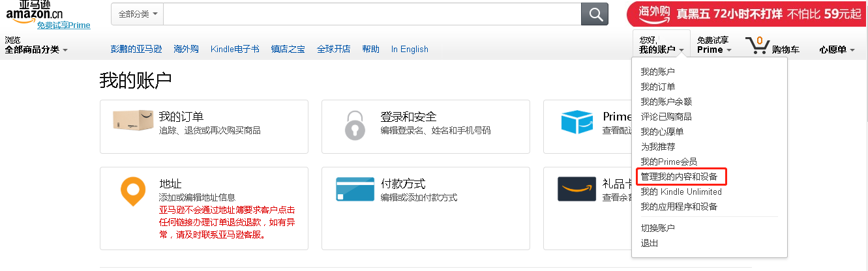Select 退出 to sign out
This screenshot has height=271, width=868.
[x=649, y=243]
